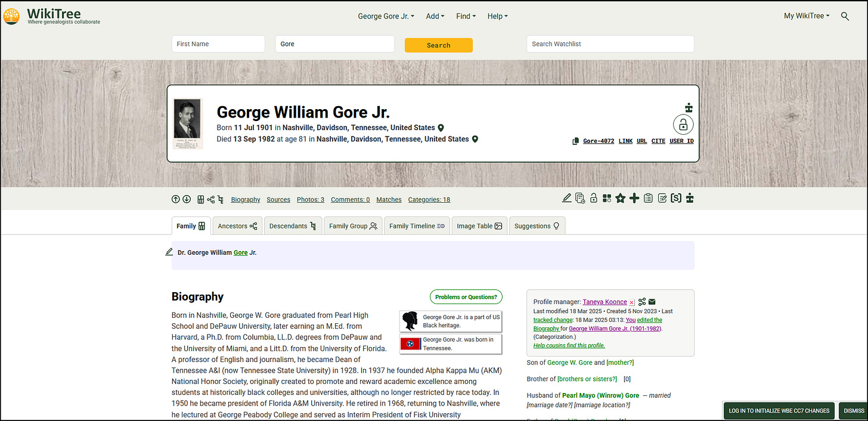Click the US Black heritage silhouette sticker

(x=410, y=321)
